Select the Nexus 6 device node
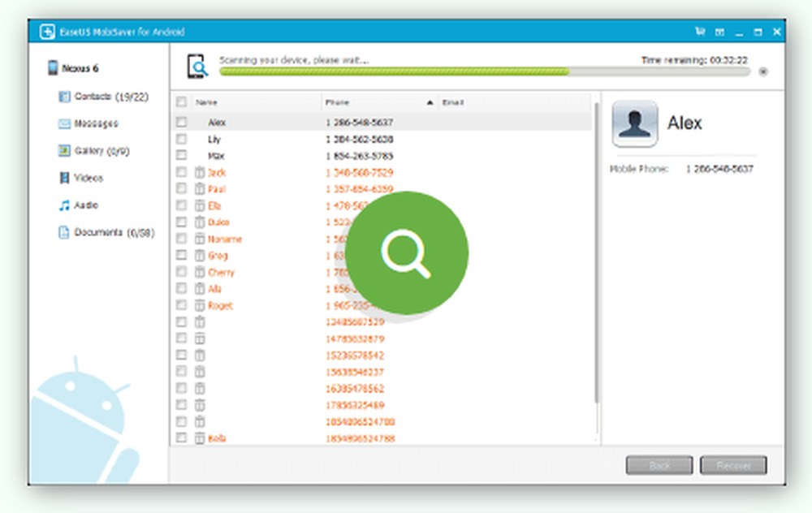This screenshot has height=513, width=812. 78,69
